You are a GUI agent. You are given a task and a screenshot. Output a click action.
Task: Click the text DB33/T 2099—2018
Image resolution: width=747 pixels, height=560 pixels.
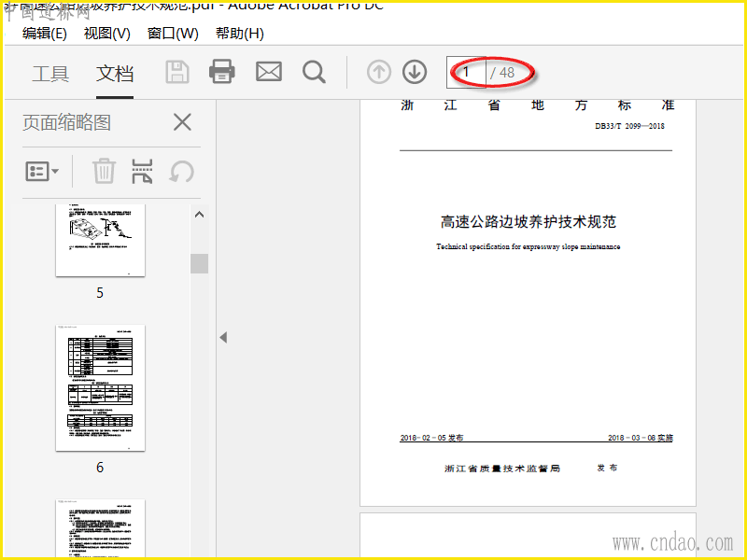629,126
